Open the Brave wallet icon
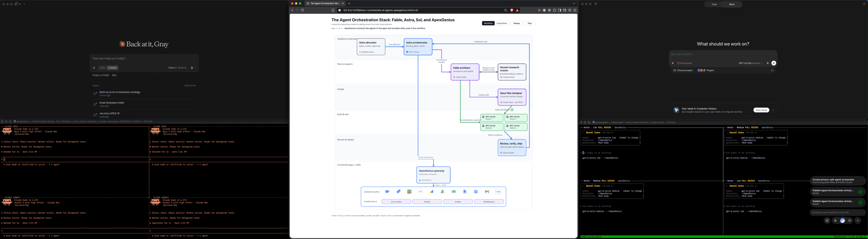 coord(565,10)
